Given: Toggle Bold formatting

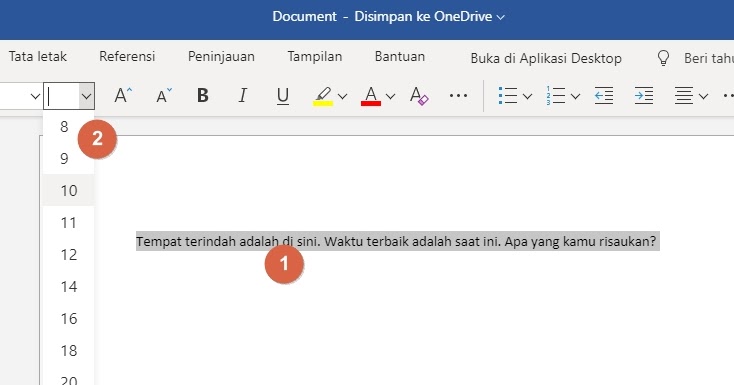Looking at the screenshot, I should click(x=203, y=96).
